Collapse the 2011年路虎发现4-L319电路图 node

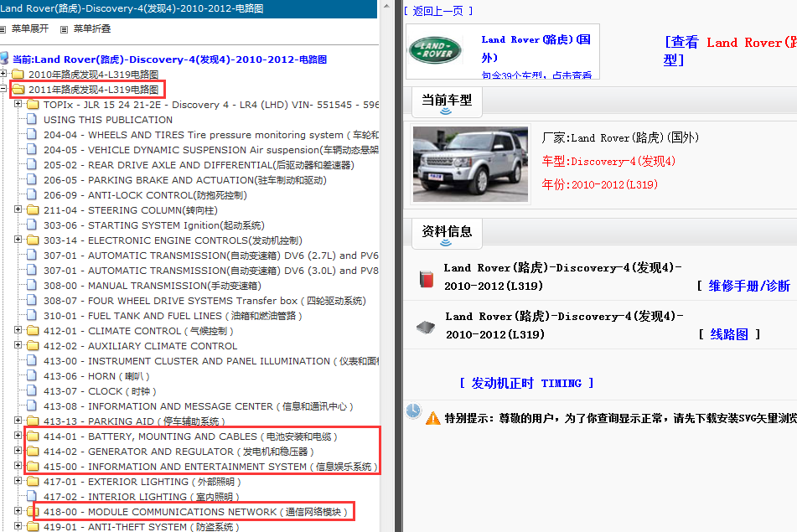(3, 89)
